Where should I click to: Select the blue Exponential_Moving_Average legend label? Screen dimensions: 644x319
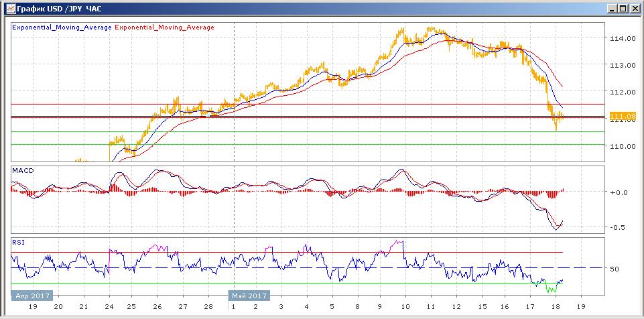[62, 27]
